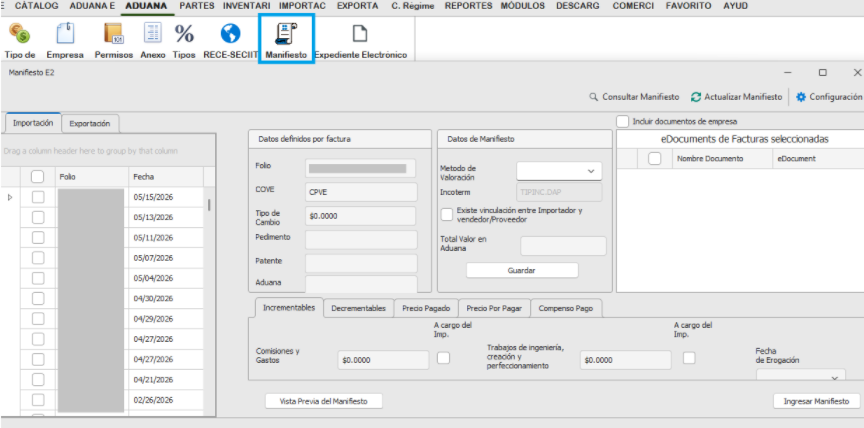Screen dimensions: 864x428
Task: Select the Precio Pagado tab
Action: pos(426,308)
